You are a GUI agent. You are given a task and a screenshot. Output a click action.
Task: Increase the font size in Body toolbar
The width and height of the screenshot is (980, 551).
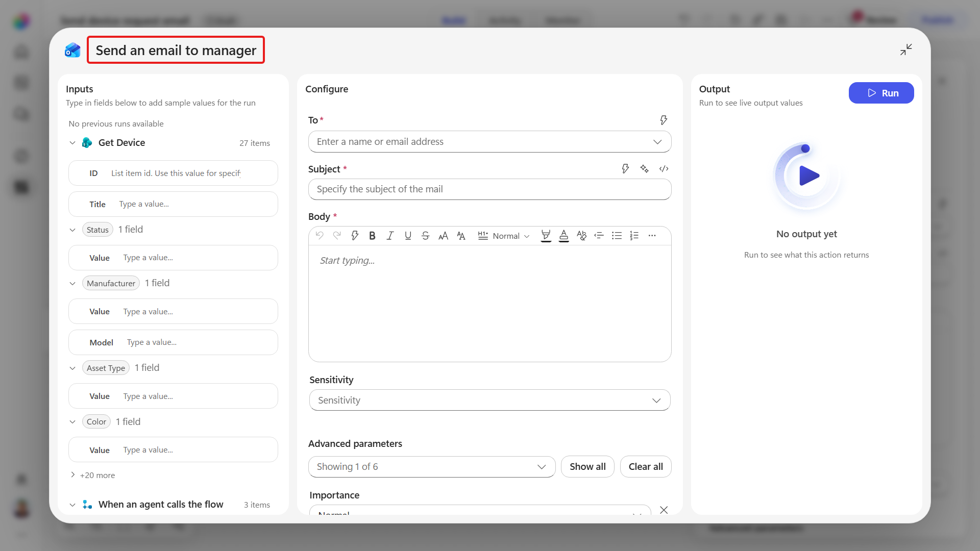[443, 235]
